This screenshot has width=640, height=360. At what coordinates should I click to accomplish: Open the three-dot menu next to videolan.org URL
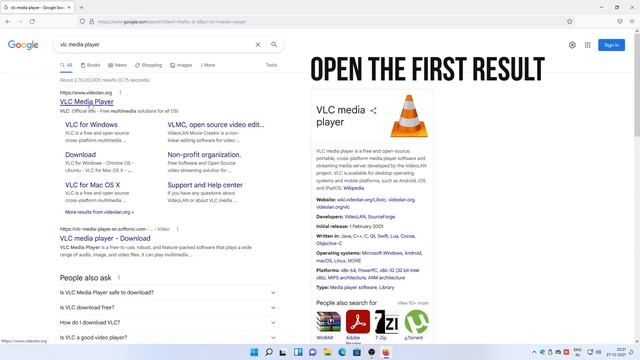[x=120, y=93]
